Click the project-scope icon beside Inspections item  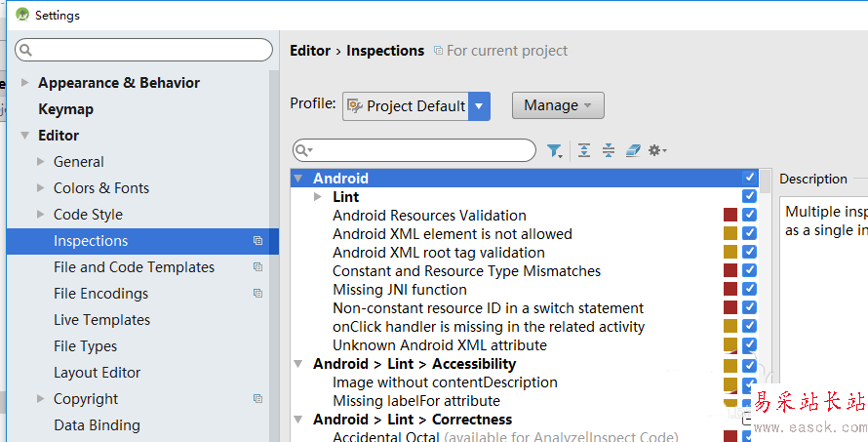tap(257, 241)
